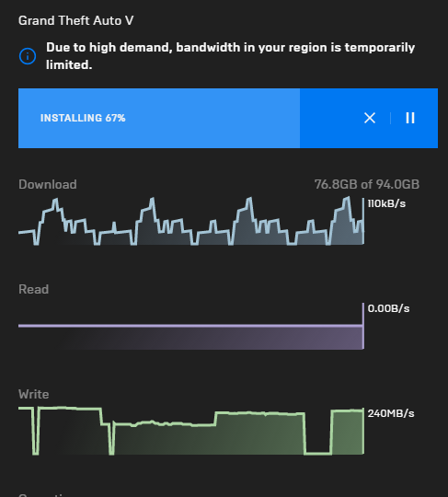Click the download speed graph
The image size is (448, 497).
tap(191, 221)
